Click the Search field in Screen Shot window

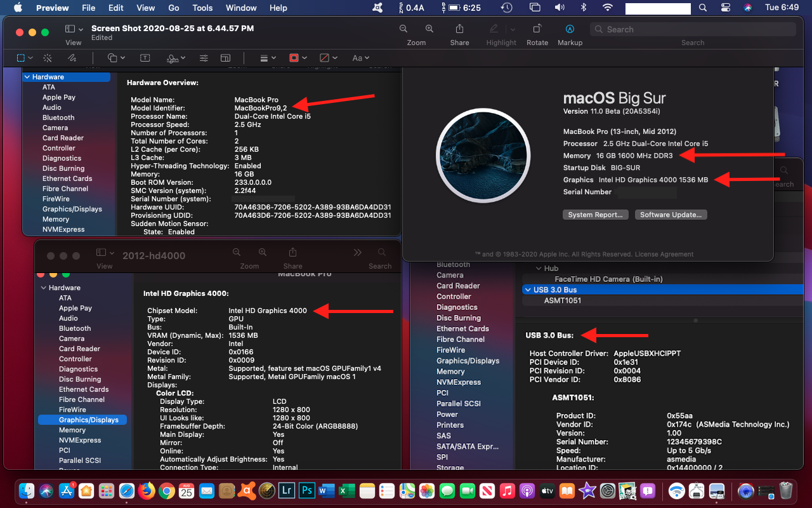pos(693,29)
